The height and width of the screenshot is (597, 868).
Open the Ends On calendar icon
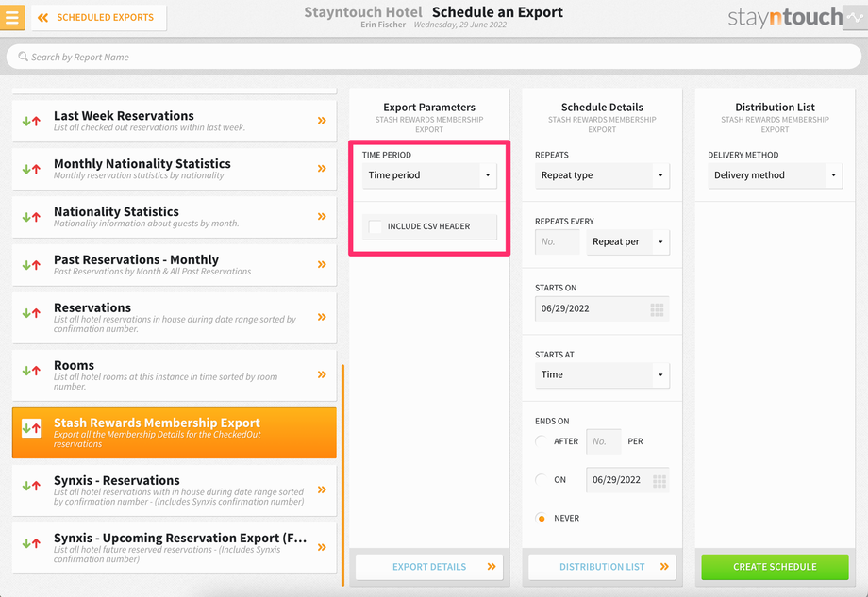point(659,481)
